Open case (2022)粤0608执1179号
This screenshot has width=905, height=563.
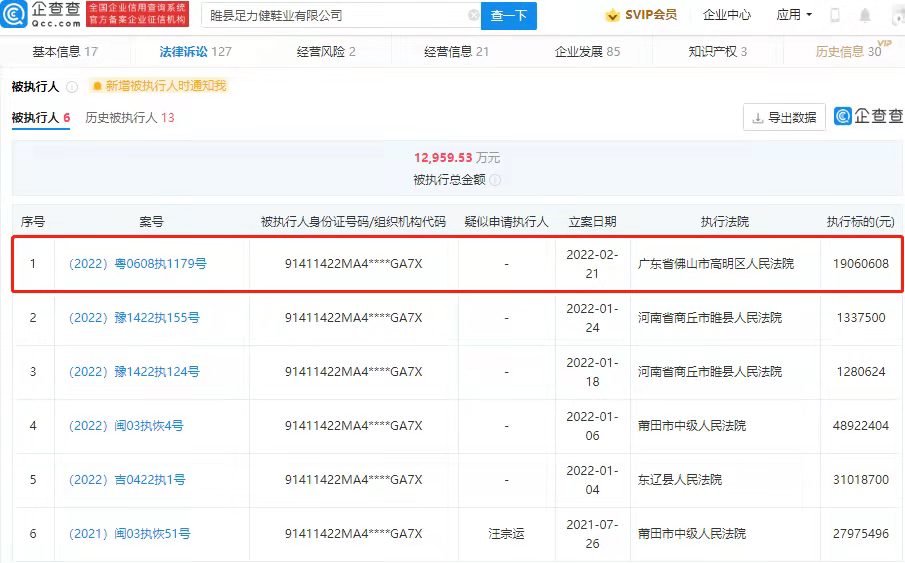pyautogui.click(x=137, y=264)
